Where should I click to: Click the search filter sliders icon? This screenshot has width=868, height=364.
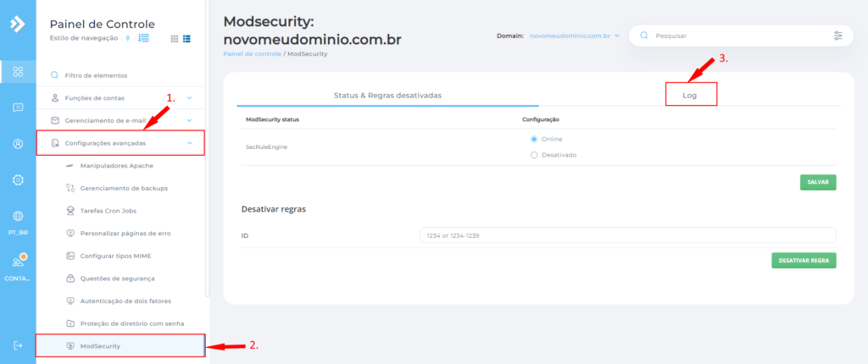(x=838, y=36)
